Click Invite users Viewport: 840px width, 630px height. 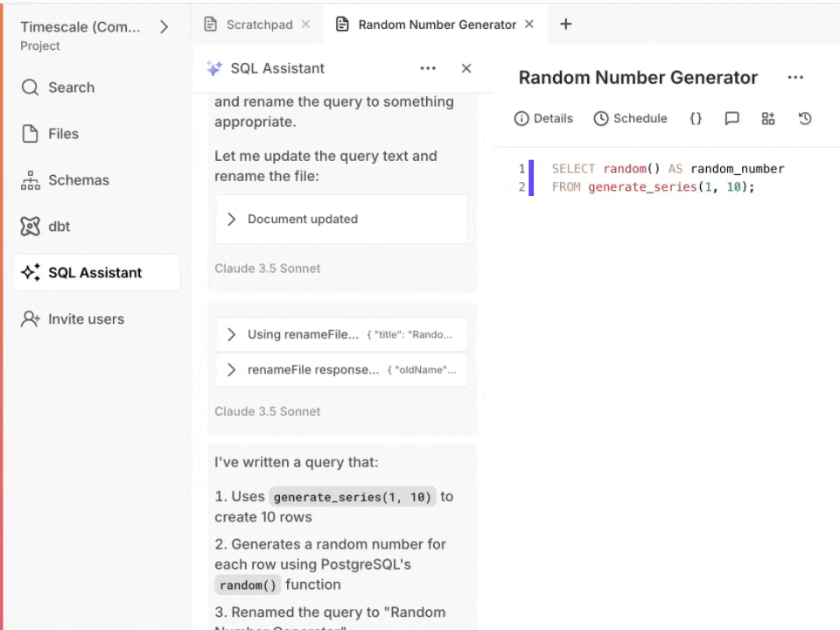[x=73, y=319]
